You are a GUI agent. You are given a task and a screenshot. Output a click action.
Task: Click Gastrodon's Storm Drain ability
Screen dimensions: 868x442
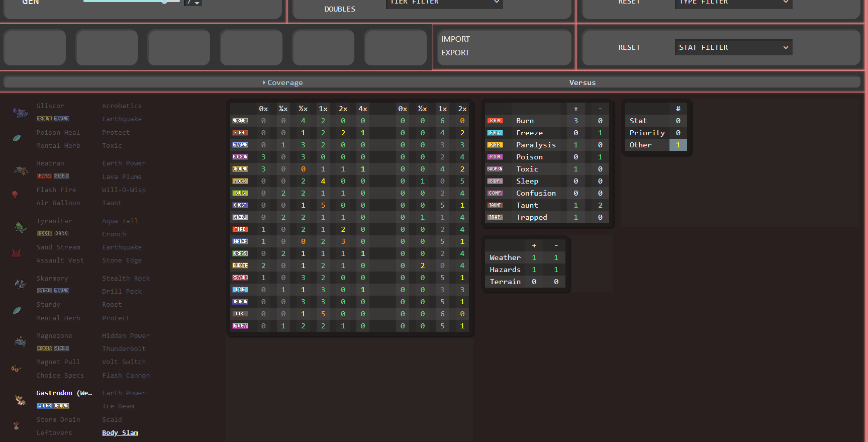pyautogui.click(x=58, y=420)
